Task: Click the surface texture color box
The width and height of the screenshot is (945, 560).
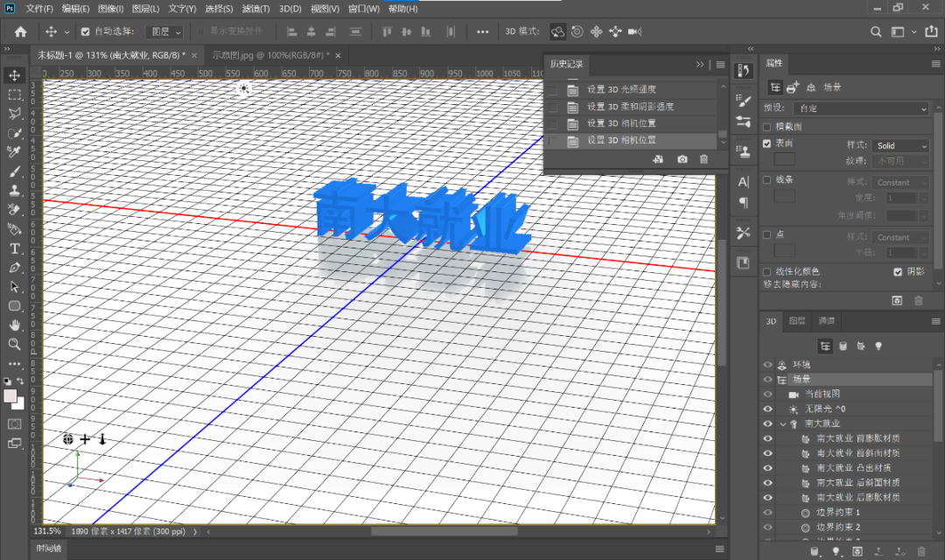Action: pos(784,159)
